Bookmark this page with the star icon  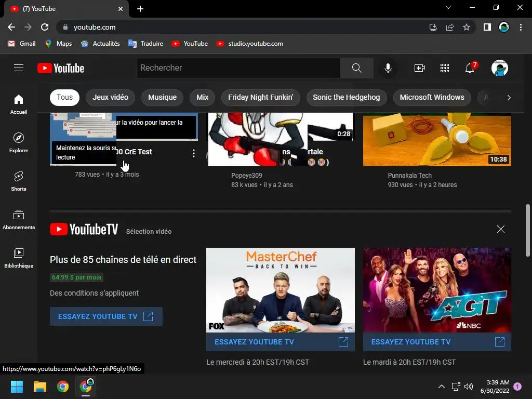tap(467, 27)
